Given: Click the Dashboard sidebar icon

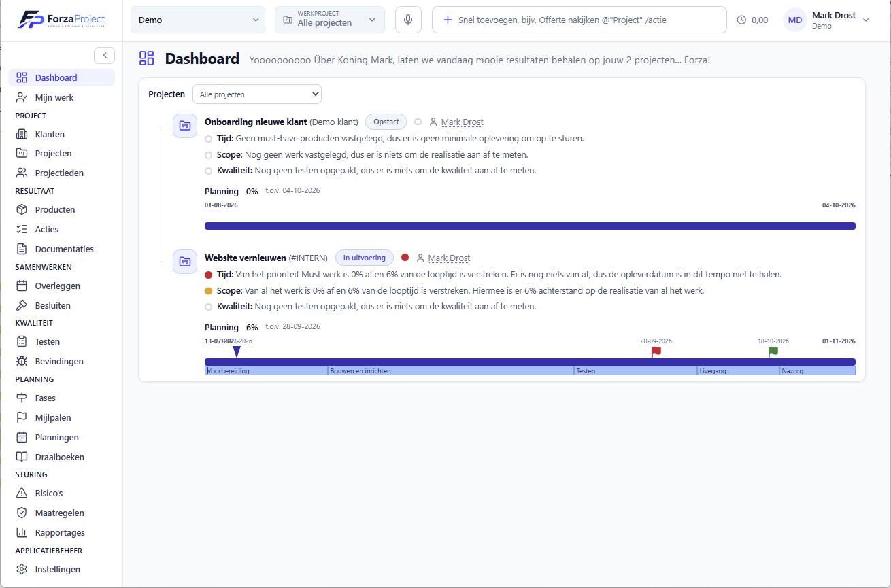Looking at the screenshot, I should coord(22,77).
